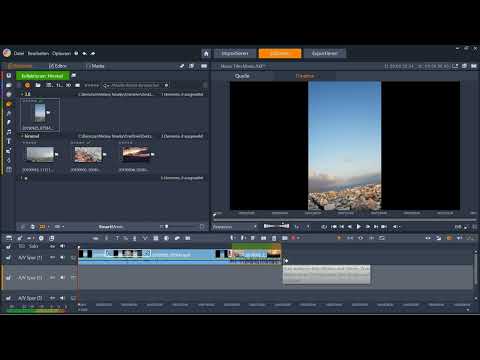Screen dimensions: 480x360
Task: Delete the selected clip with the trash icon
Action: (274, 238)
